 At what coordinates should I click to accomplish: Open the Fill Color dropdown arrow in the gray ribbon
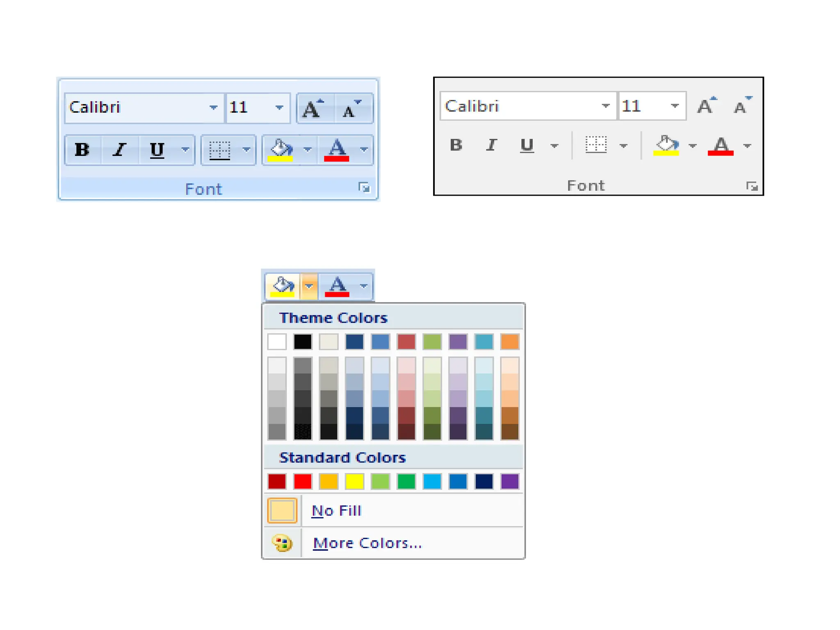pos(693,146)
